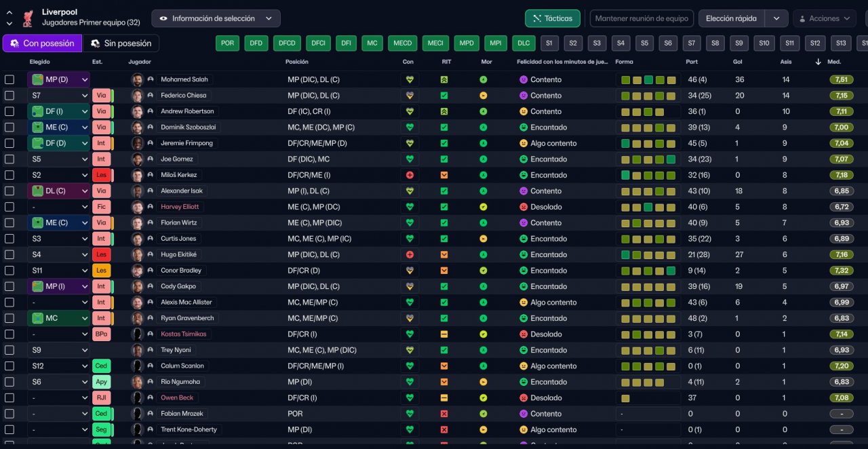Click Kostas Tsimikas' yellow match sharpness icon
The image size is (868, 449).
(444, 334)
